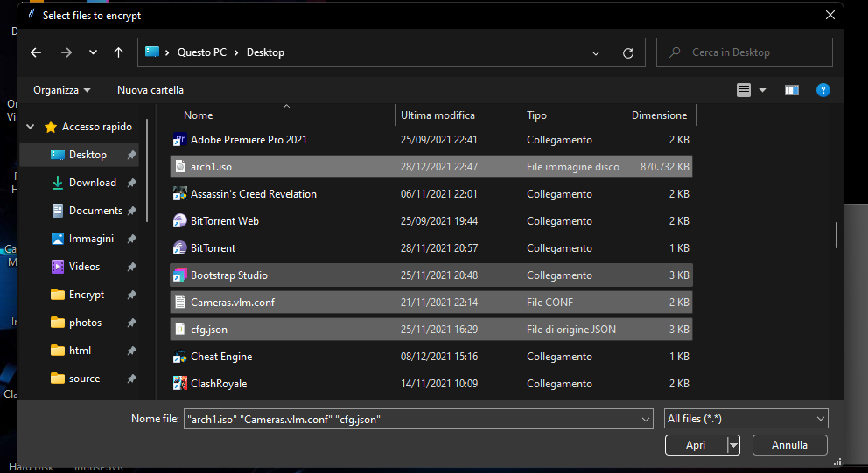
Task: Click the pin icon next to Encrypt
Action: click(x=132, y=295)
